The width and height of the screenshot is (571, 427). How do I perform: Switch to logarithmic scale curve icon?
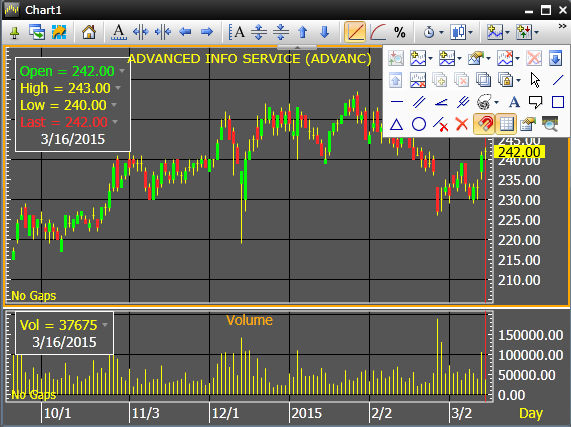pyautogui.click(x=378, y=32)
